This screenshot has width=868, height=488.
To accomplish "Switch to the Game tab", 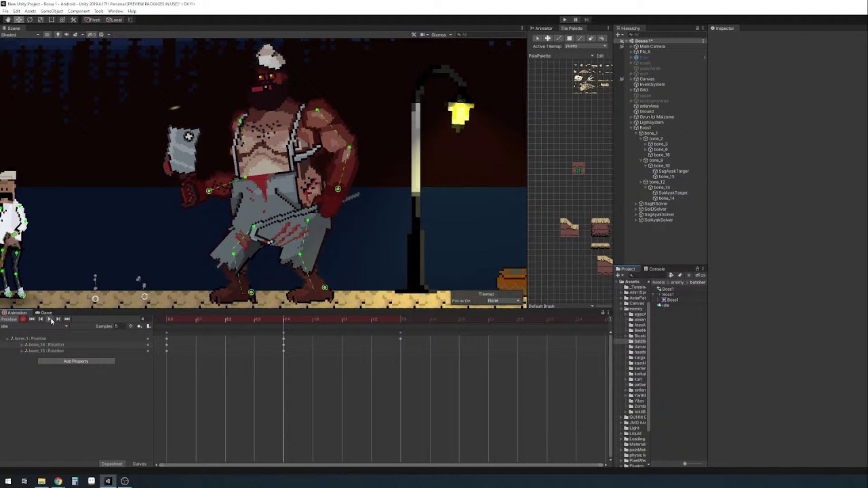I will click(x=44, y=312).
